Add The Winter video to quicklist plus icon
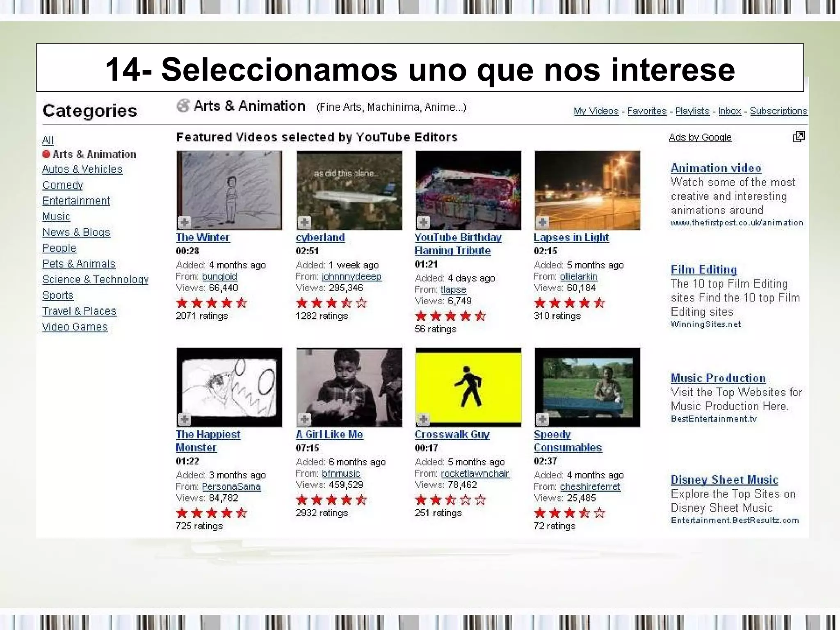 (x=184, y=222)
